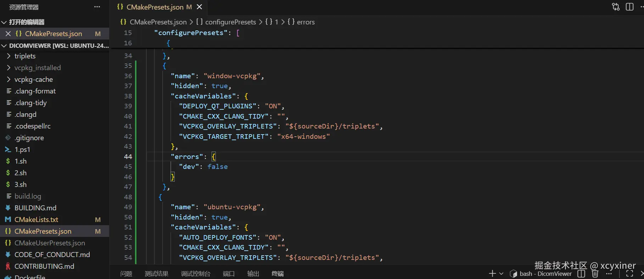
Task: Switch to the 问题 (Problems) panel tab
Action: [x=126, y=273]
